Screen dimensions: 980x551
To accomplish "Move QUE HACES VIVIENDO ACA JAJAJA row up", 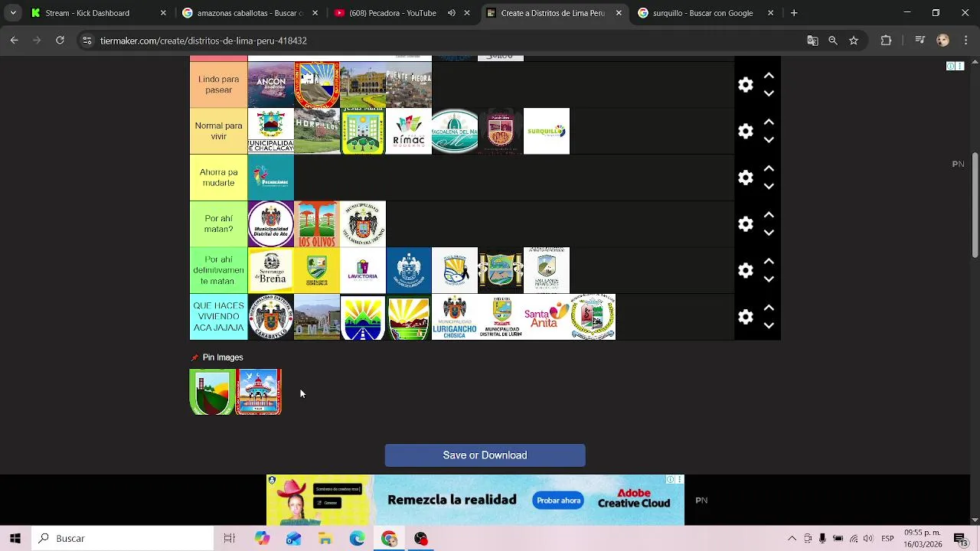I will pos(769,308).
